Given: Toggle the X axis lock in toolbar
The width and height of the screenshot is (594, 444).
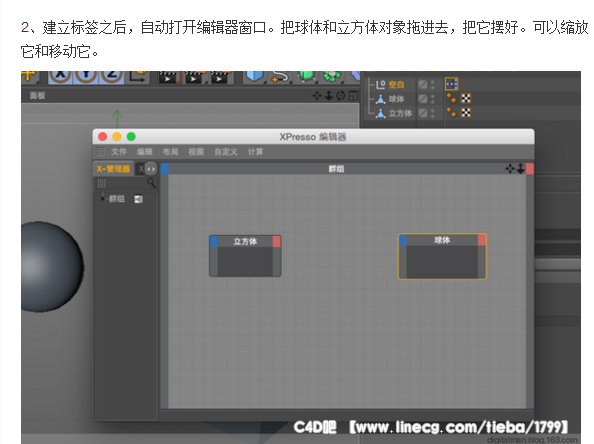Looking at the screenshot, I should 61,76.
